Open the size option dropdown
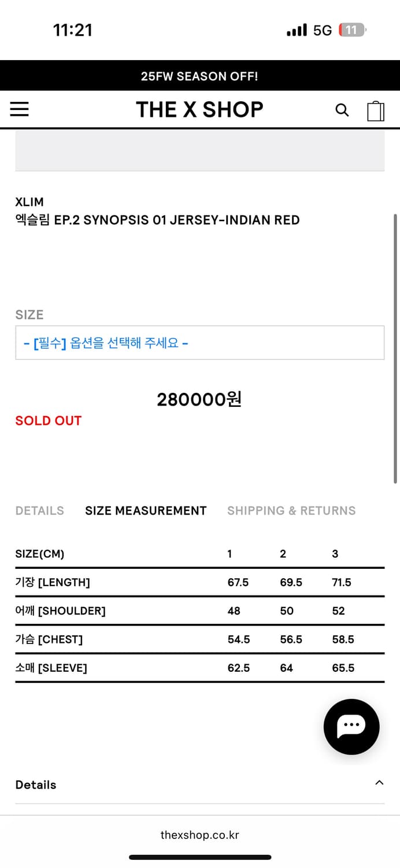400x868 pixels. point(200,343)
